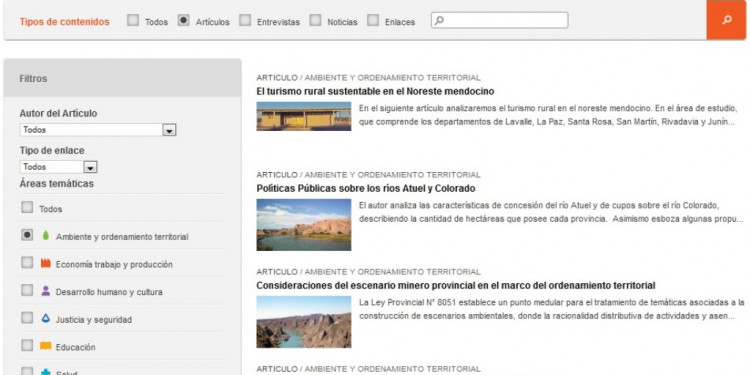750x375 pixels.
Task: Open article Políticas Públicas sobre los ríos
Action: point(365,188)
